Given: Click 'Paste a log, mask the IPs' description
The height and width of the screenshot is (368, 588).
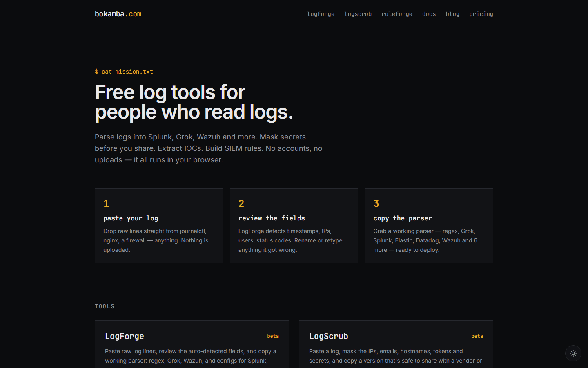Looking at the screenshot, I should (x=396, y=357).
